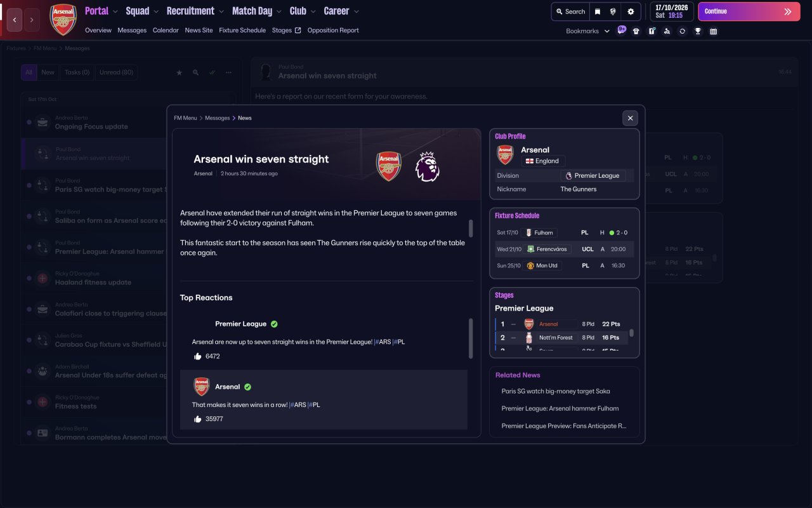Click the globe icon near Search

613,11
